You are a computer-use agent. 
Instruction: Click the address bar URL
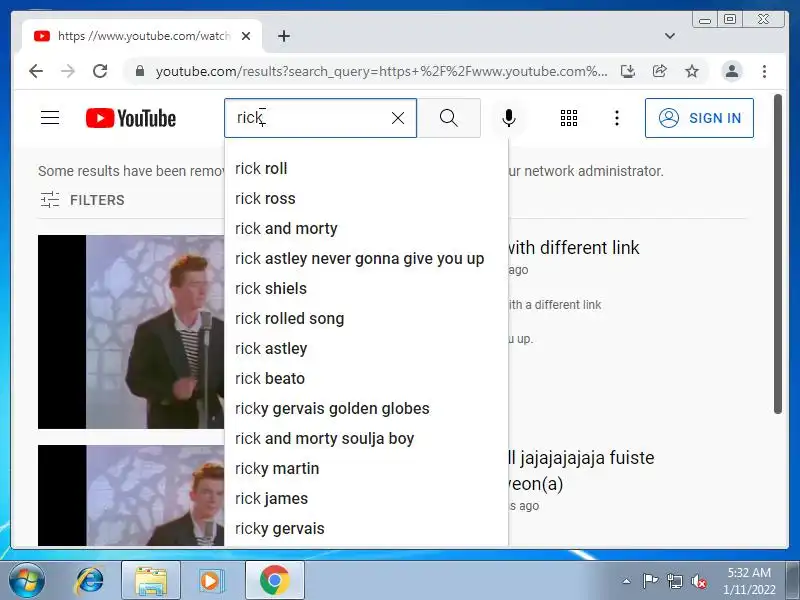point(381,71)
